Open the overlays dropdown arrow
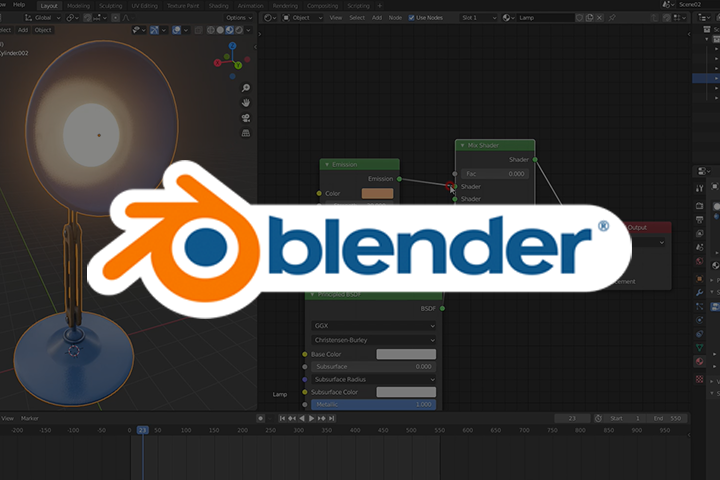Viewport: 720px width, 480px height. coord(186,30)
